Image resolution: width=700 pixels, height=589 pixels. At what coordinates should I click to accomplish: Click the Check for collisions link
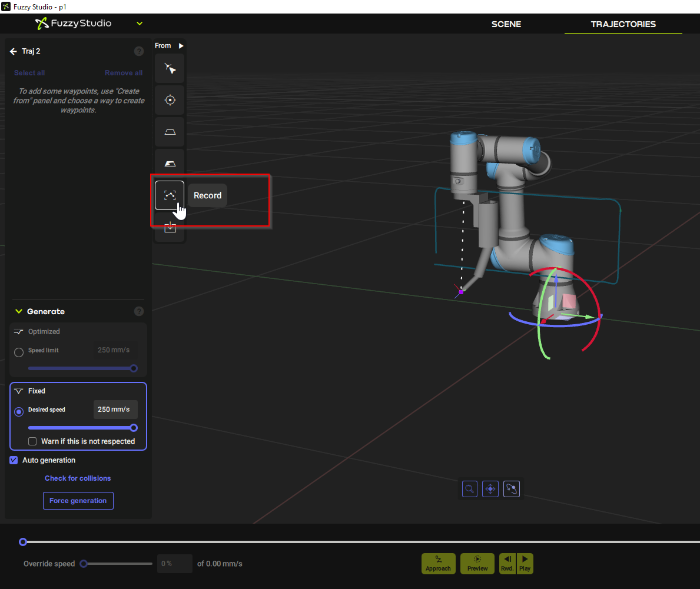point(78,478)
